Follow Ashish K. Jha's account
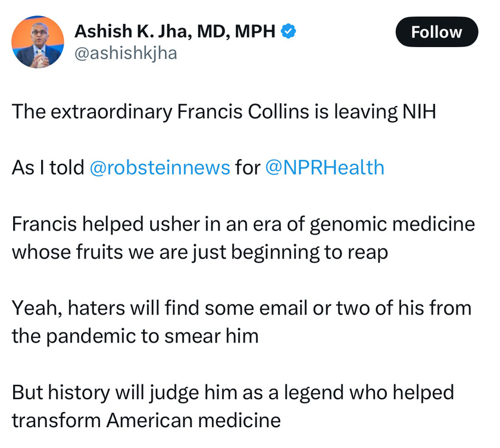500x448 pixels. (x=436, y=32)
